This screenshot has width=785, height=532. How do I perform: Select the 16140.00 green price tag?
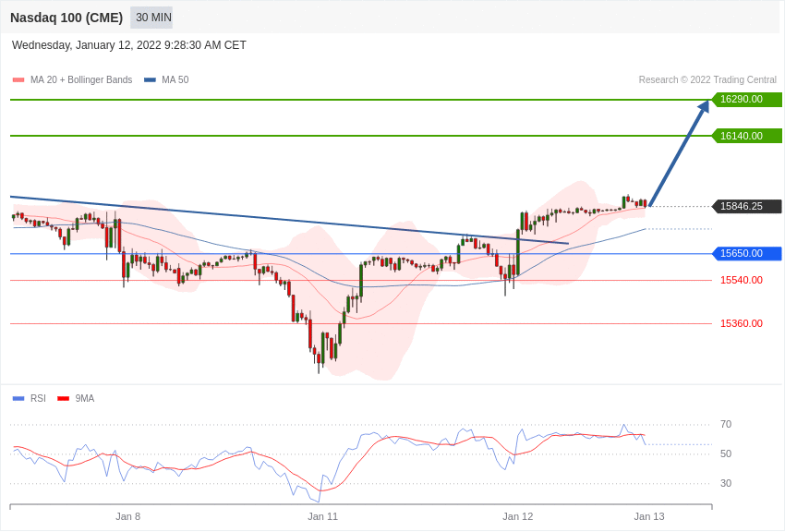[x=747, y=136]
